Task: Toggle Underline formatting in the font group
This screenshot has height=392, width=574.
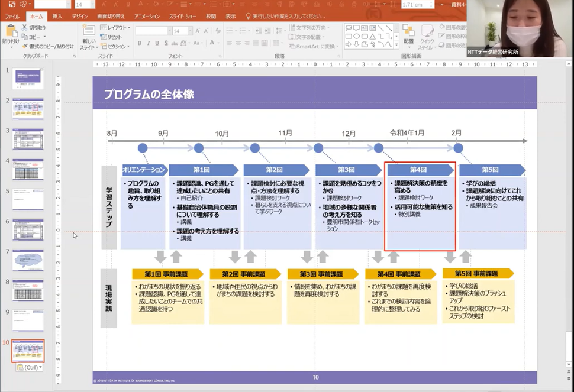Action: pos(156,43)
